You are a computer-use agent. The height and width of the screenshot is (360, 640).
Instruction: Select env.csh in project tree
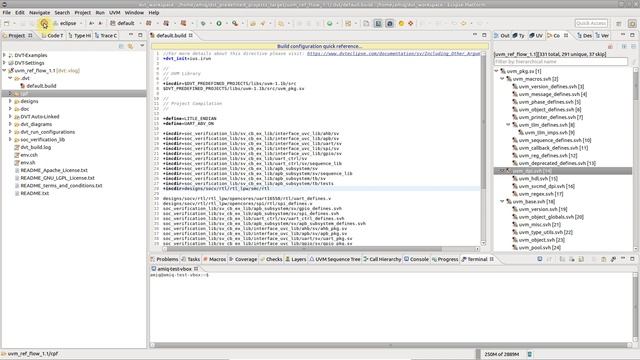pos(29,155)
